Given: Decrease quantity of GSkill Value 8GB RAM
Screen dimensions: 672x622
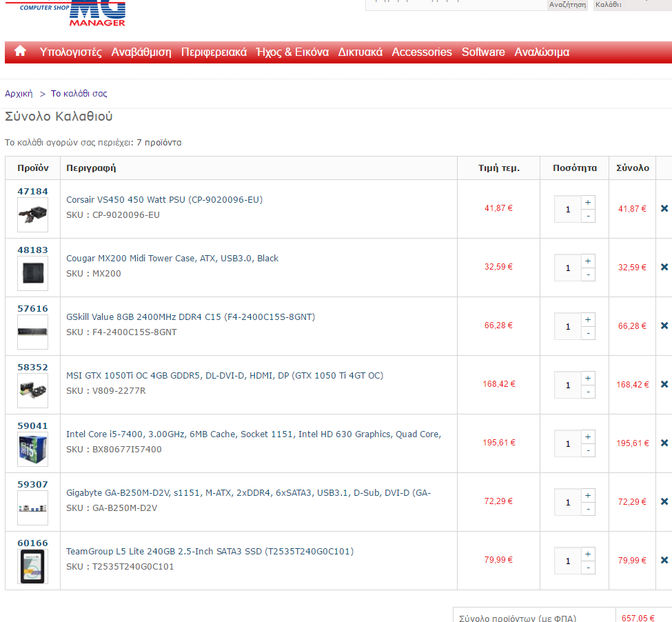Looking at the screenshot, I should (x=588, y=334).
